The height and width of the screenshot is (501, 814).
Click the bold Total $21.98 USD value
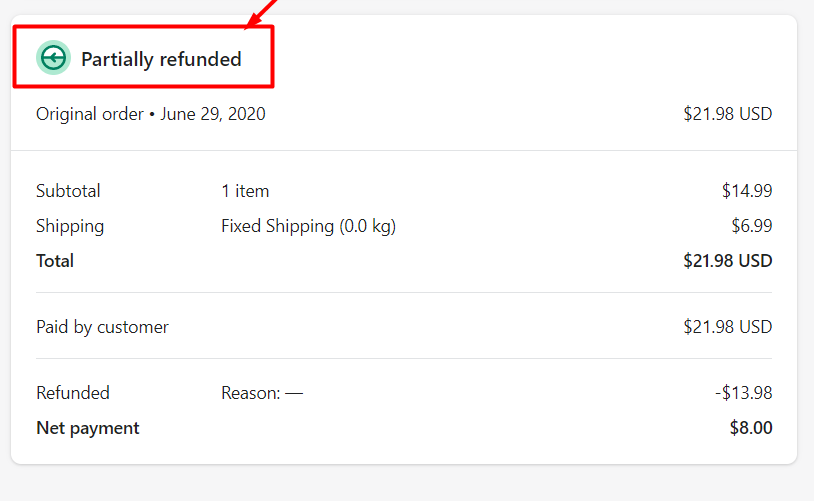(727, 261)
